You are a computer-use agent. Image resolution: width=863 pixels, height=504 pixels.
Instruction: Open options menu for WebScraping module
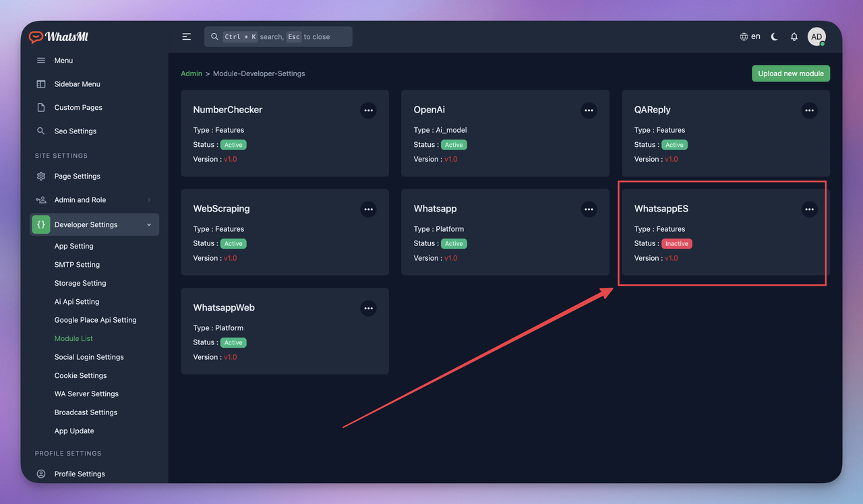(368, 210)
